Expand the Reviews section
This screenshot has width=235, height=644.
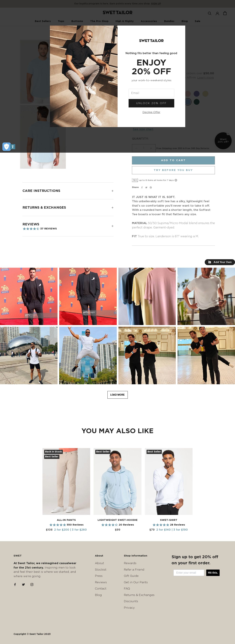tap(68, 226)
